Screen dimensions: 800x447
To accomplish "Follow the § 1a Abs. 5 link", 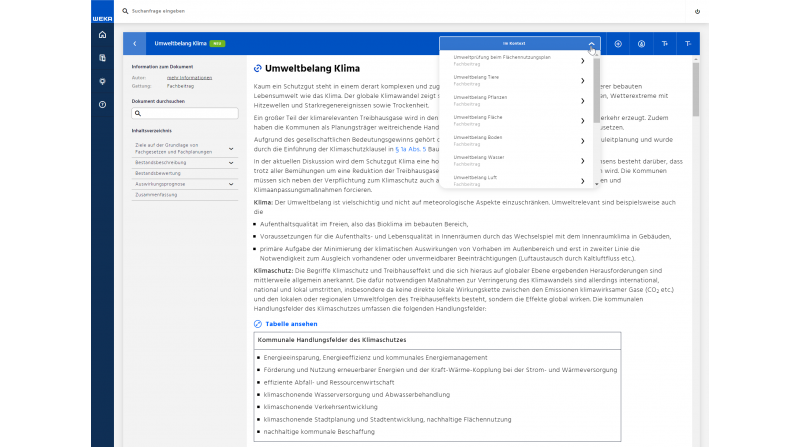I will [x=410, y=149].
